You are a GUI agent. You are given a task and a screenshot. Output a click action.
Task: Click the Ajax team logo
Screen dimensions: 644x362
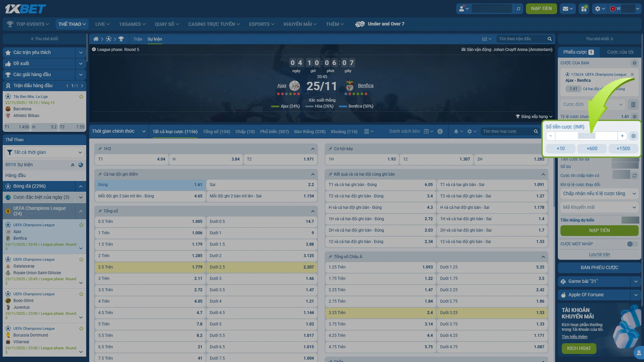[294, 86]
